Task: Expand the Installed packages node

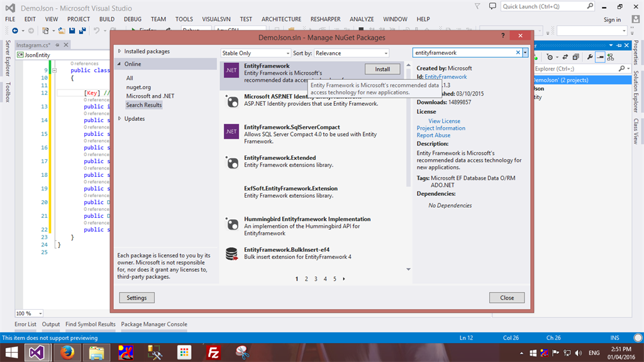Action: [x=119, y=52]
